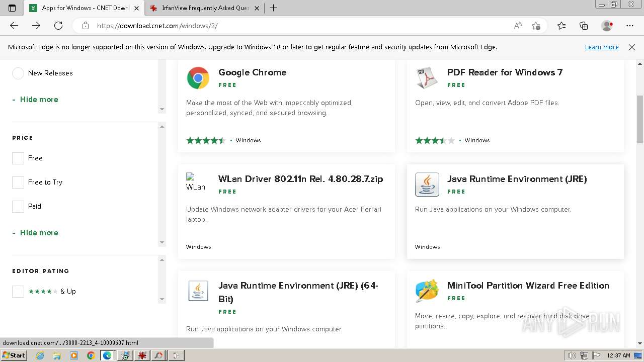Open MiniTool Partition Wizard Free Edition title

pos(528,286)
